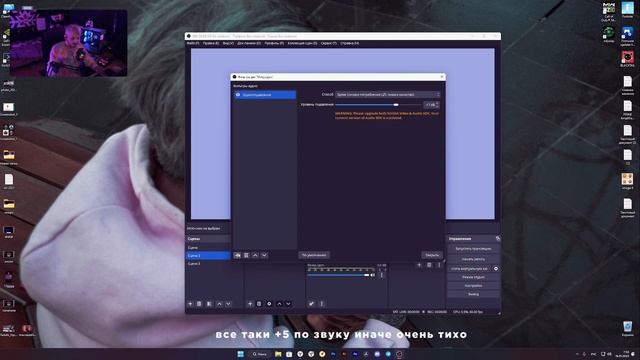
Task: Add a new scene with plus icon
Action: (190, 304)
